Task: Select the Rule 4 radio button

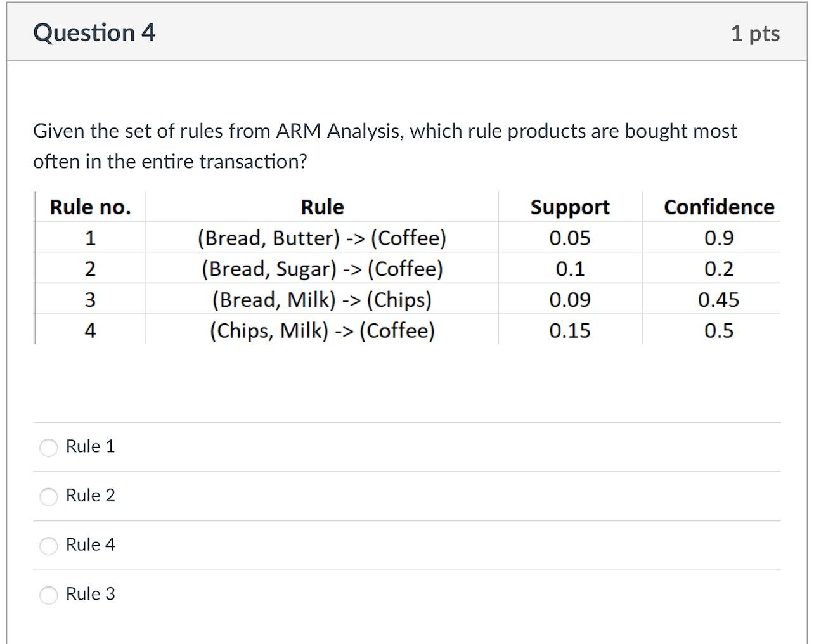Action: (48, 546)
